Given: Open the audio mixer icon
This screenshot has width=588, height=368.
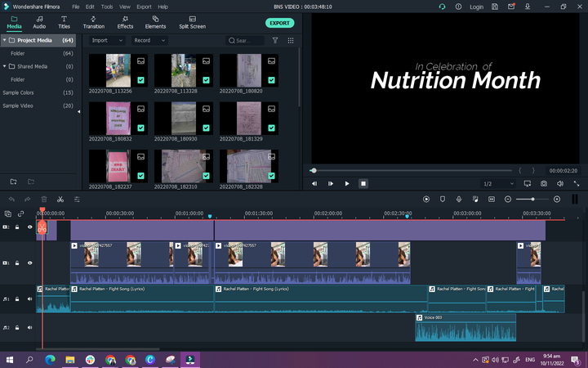Looking at the screenshot, I should coord(475,199).
